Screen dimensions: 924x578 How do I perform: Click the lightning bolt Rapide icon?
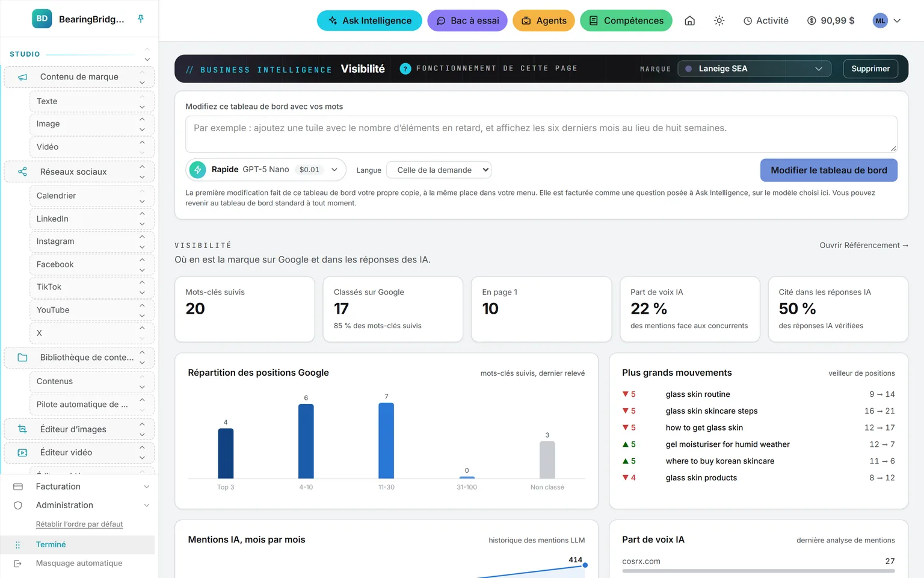coord(197,170)
